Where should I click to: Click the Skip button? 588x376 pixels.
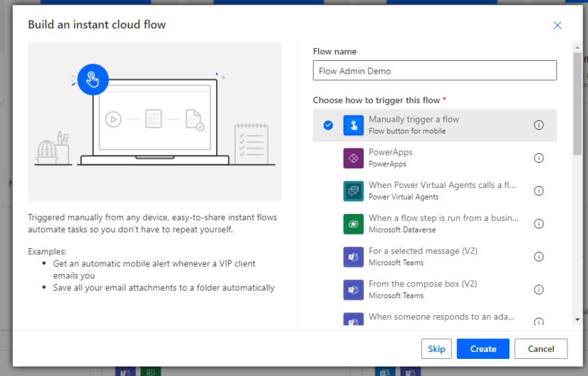tap(436, 349)
